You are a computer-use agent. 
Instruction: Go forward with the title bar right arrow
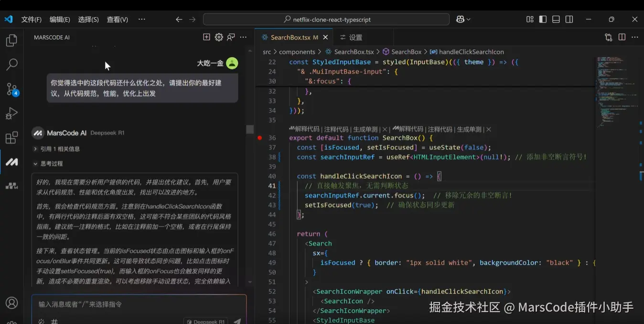[192, 20]
